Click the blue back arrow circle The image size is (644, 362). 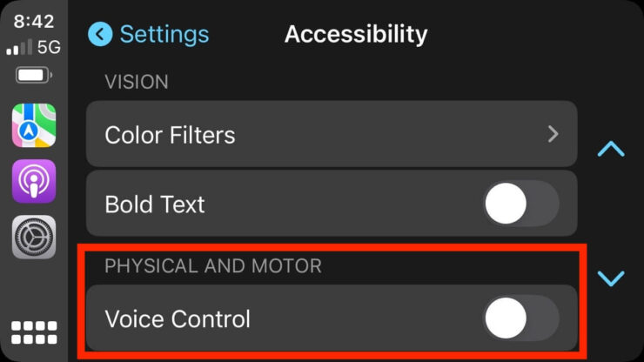tap(101, 34)
